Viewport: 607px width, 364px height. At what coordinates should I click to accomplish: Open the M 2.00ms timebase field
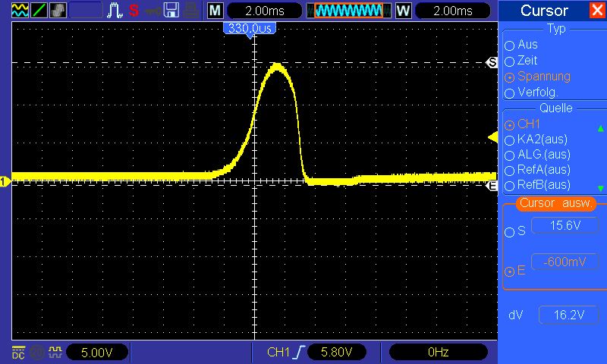[265, 11]
